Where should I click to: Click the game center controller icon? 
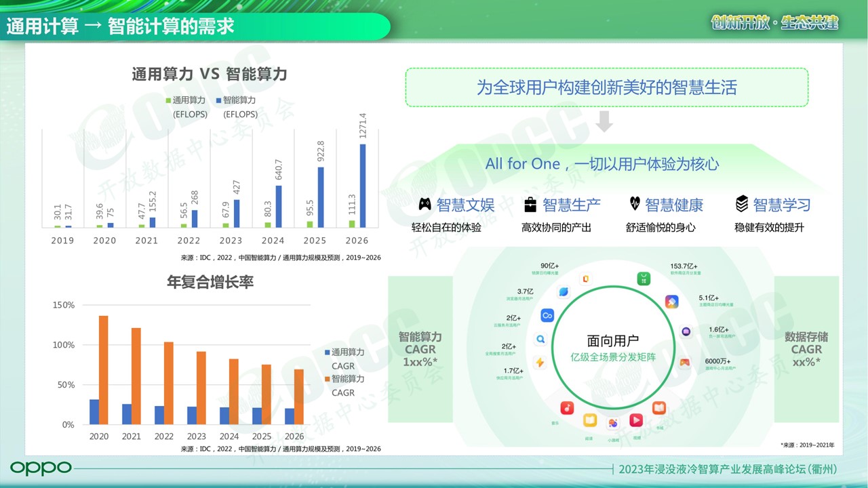coord(686,363)
